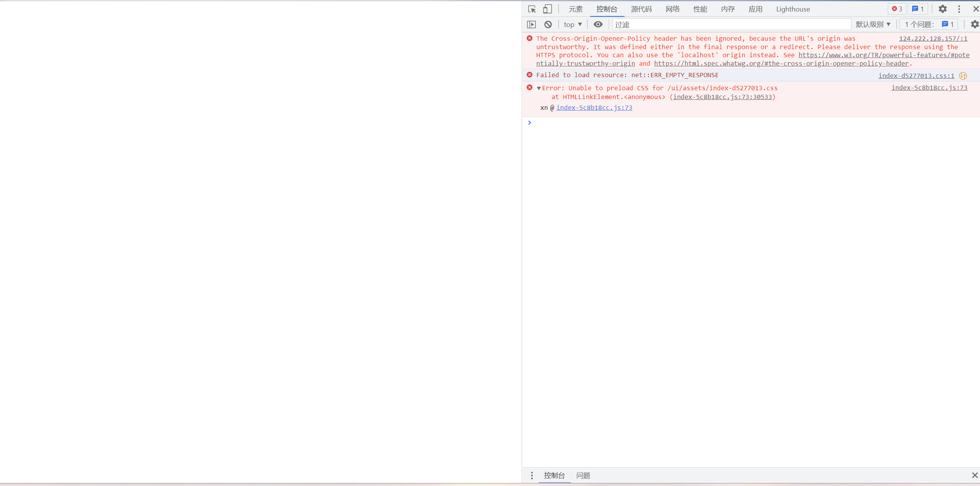Open the index-5c8b18cc.js:73:30533 stack link
This screenshot has height=486, width=980.
point(723,97)
